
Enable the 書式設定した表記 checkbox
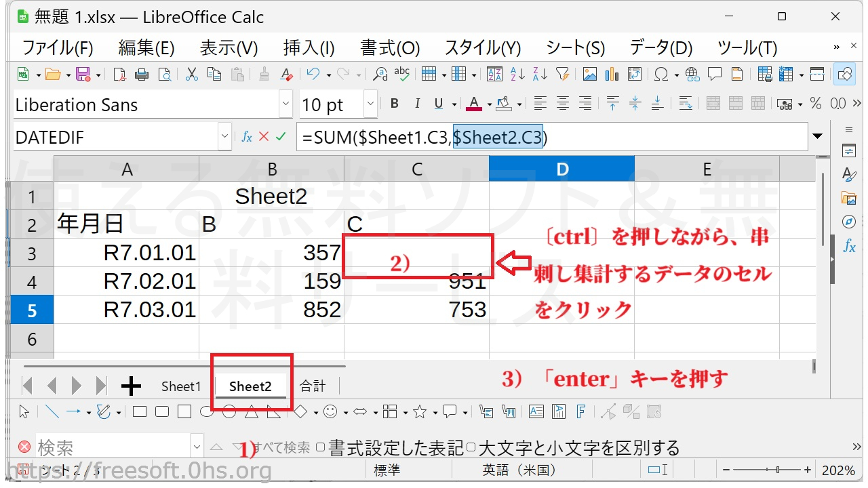pos(321,447)
